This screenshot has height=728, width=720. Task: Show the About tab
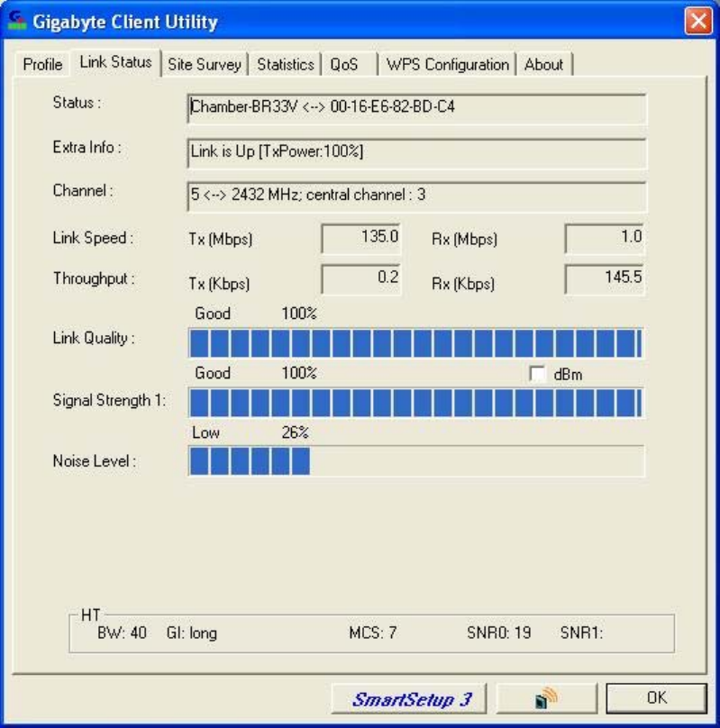click(x=543, y=64)
